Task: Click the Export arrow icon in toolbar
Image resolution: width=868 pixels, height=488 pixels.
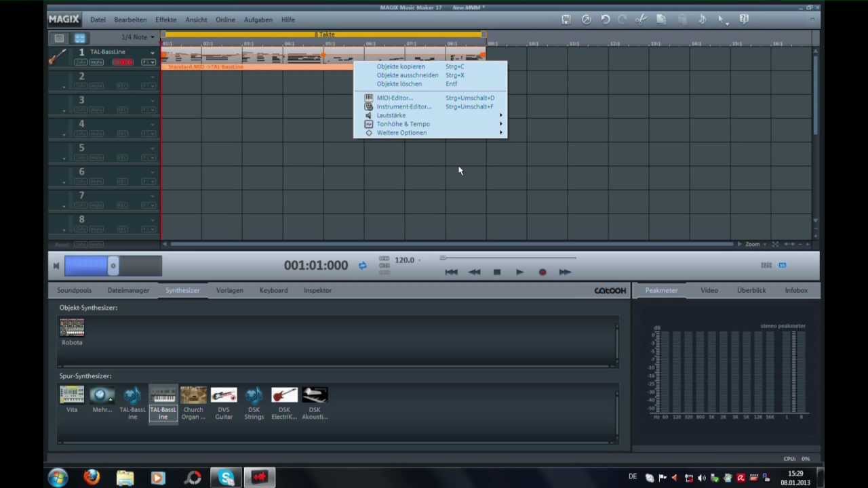Action: coord(587,20)
